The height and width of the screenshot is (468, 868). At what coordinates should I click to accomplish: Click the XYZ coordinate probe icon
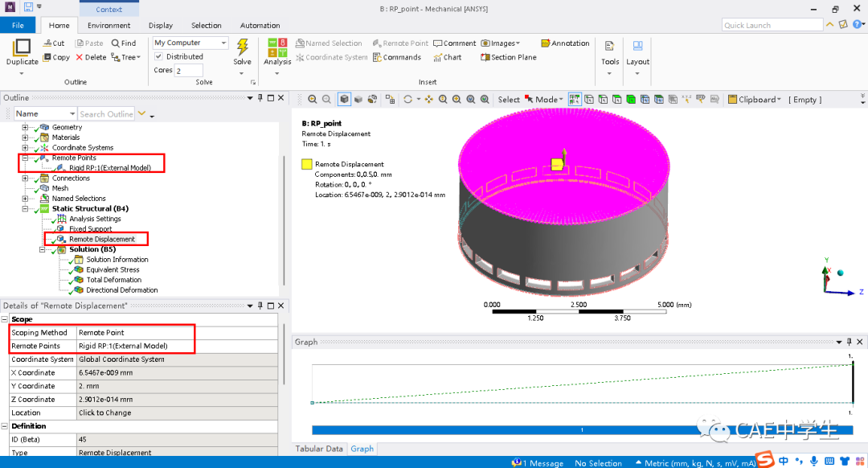(687, 99)
